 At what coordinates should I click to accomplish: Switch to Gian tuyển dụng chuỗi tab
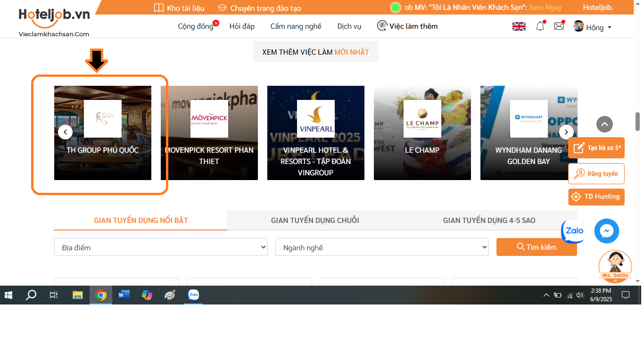point(315,220)
